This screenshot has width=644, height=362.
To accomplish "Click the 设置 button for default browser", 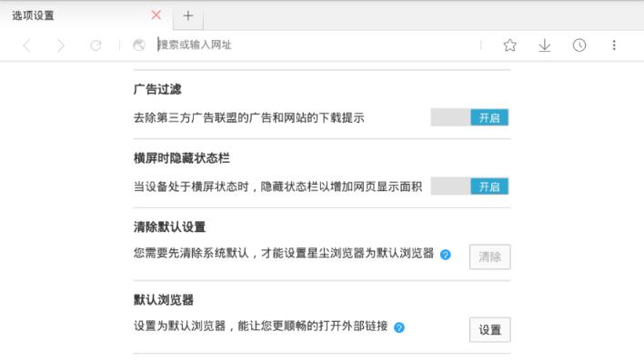I will click(x=490, y=329).
